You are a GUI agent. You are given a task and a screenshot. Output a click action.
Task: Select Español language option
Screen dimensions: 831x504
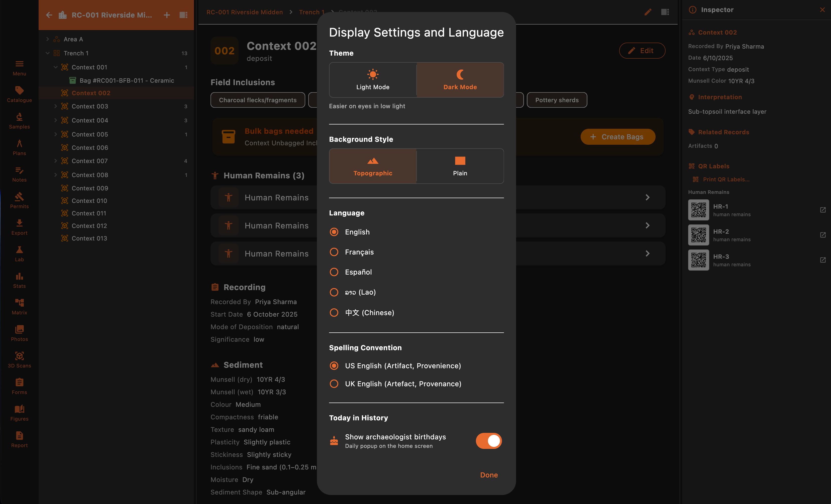point(351,272)
